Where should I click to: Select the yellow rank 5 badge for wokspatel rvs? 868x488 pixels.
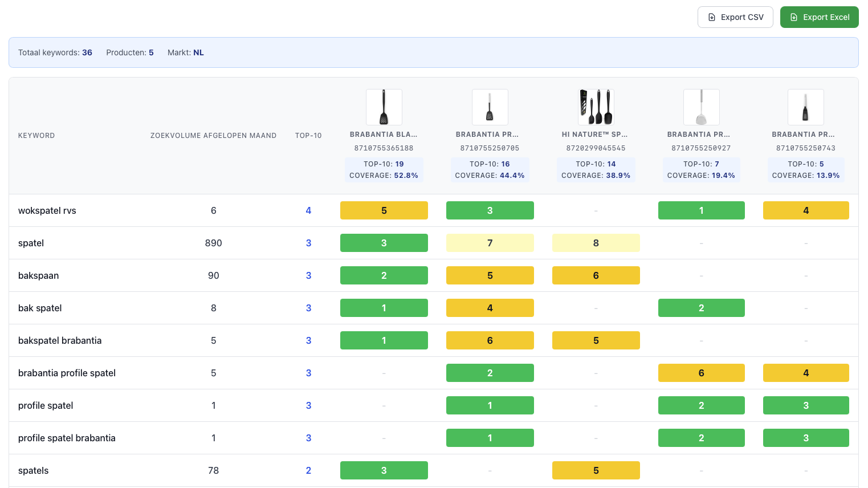pyautogui.click(x=384, y=210)
